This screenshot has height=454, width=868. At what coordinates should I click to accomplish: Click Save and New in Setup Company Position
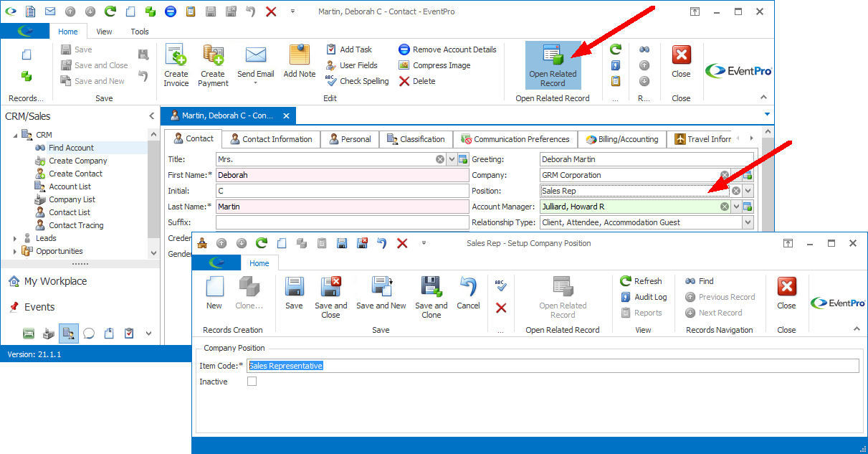click(x=381, y=293)
